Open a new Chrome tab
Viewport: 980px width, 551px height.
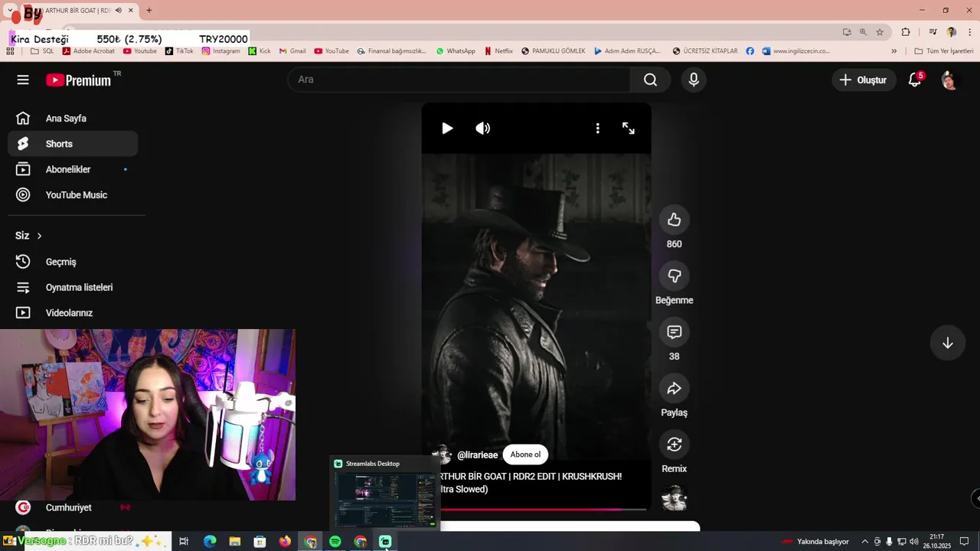(x=149, y=11)
